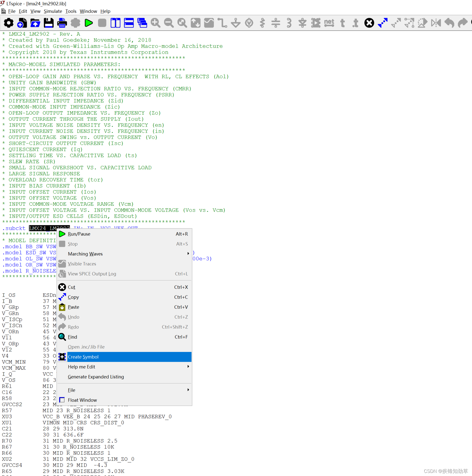Select the Zoom In magnifier icon
The width and height of the screenshot is (472, 476).
click(x=155, y=23)
